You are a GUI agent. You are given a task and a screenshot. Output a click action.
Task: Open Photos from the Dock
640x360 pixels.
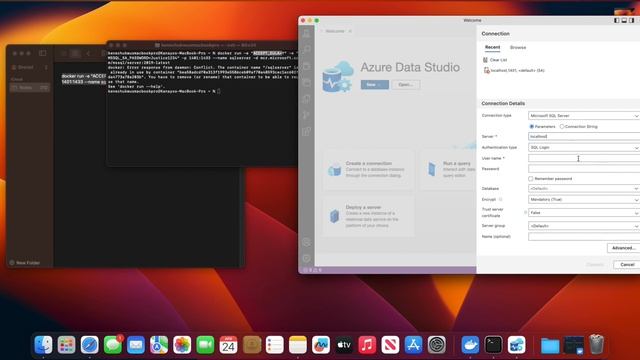(x=182, y=345)
